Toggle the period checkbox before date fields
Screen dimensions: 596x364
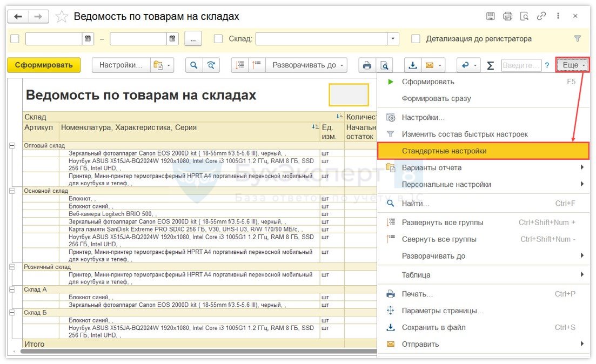pos(15,39)
